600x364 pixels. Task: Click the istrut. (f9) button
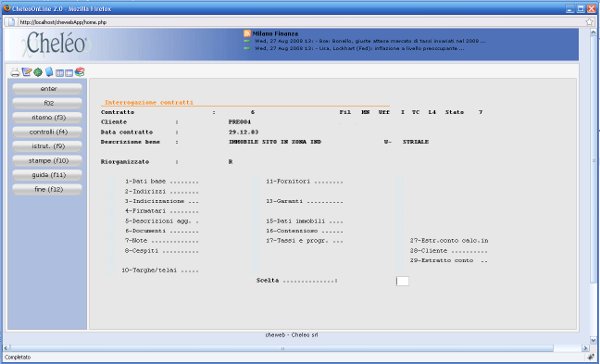pyautogui.click(x=47, y=146)
